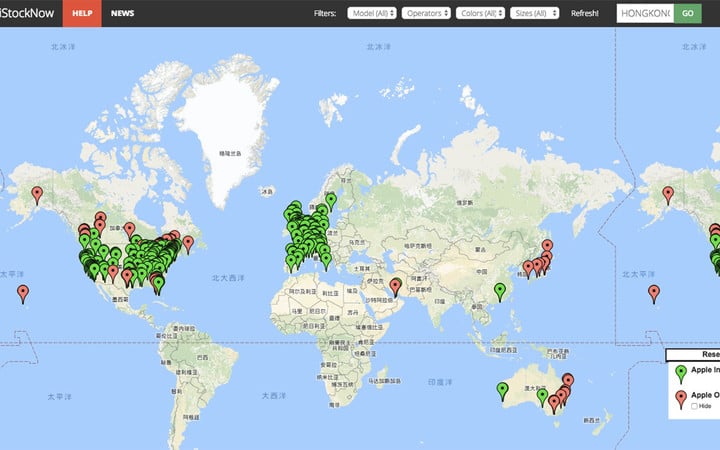
Task: Click the 安哥拉 Angola label
Action: 328,365
